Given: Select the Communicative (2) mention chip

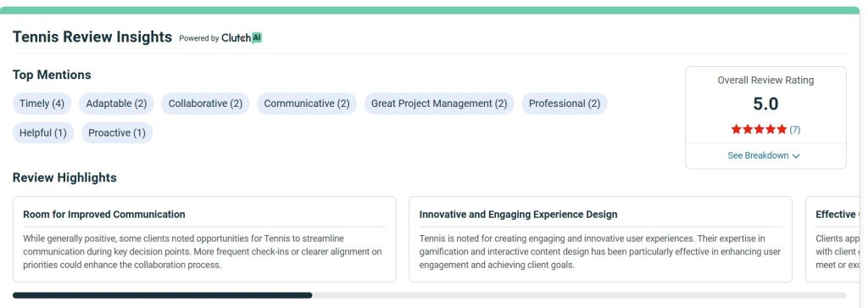Looking at the screenshot, I should 307,104.
